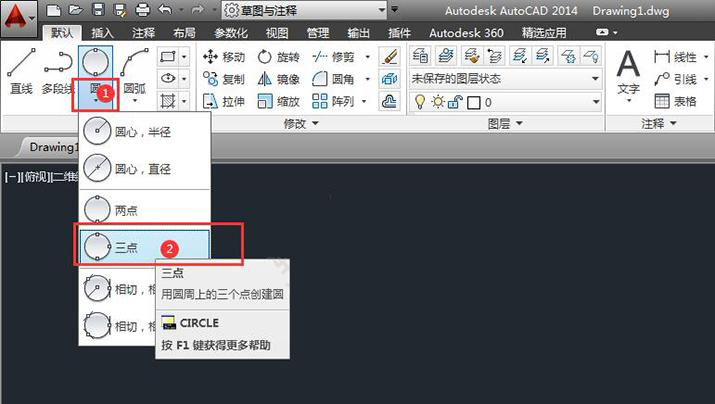Click the Explode tool icon
The width and height of the screenshot is (715, 404).
pos(389,79)
